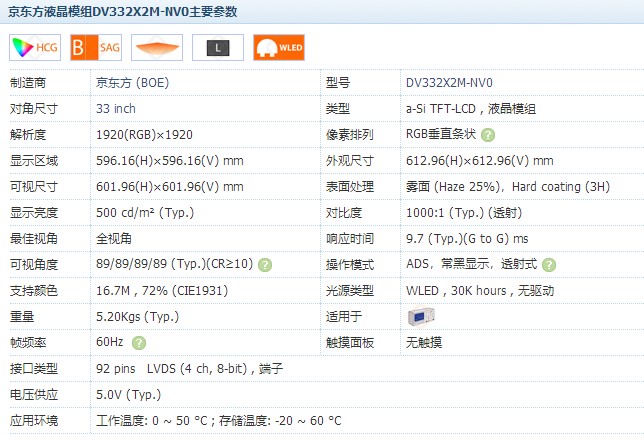Image resolution: width=644 pixels, height=440 pixels.
Task: Click the 接口类型 row label
Action: 34,369
